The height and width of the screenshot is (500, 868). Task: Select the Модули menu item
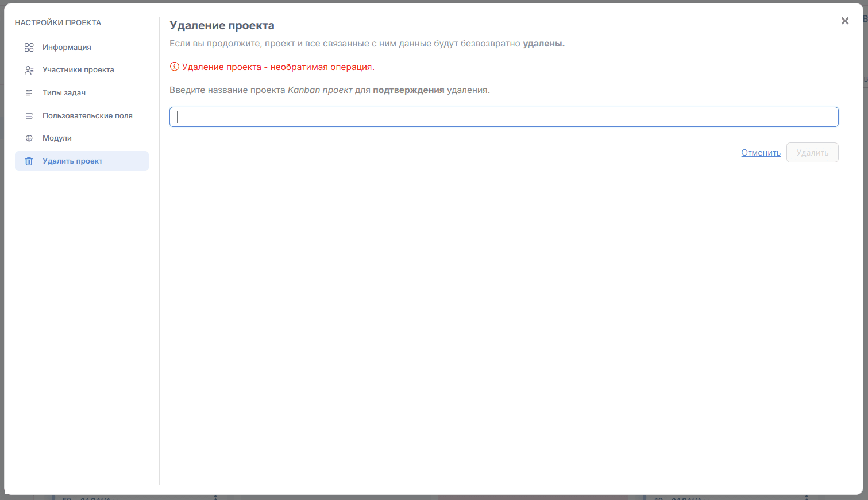click(x=57, y=138)
